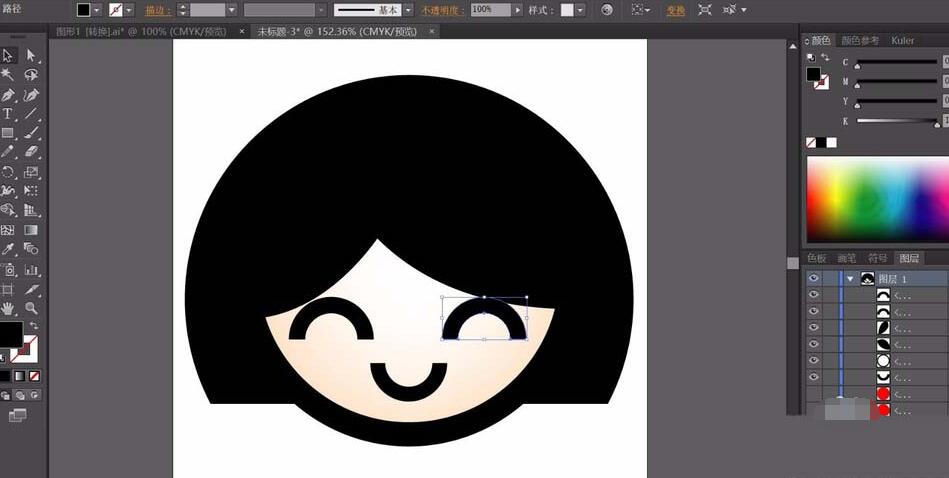Open the 不透明度 percentage dropdown

[x=517, y=10]
